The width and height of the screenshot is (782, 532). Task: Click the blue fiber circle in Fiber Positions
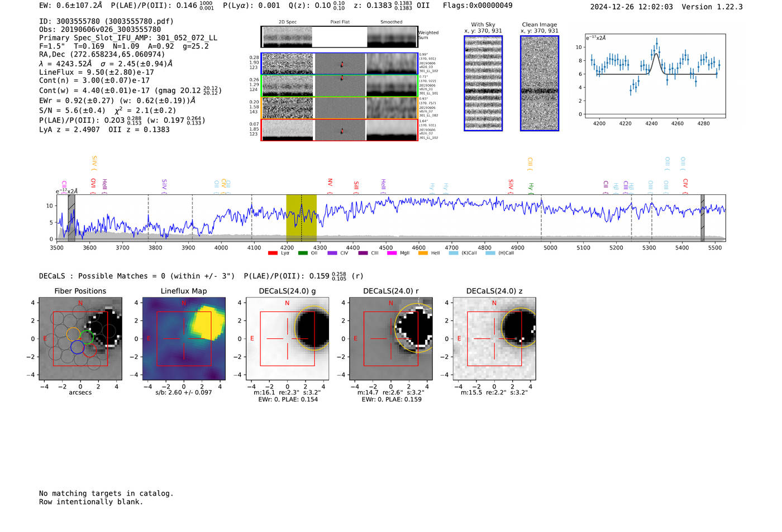[77, 347]
